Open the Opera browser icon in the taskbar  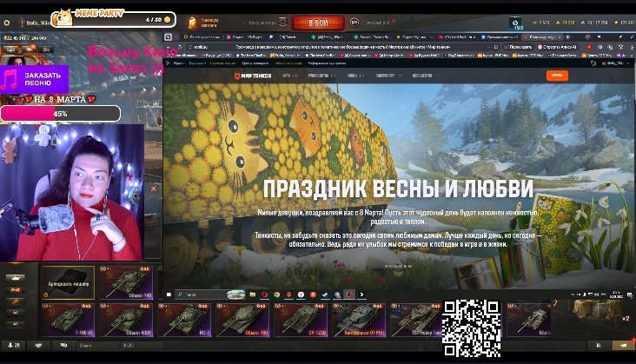click(264, 295)
